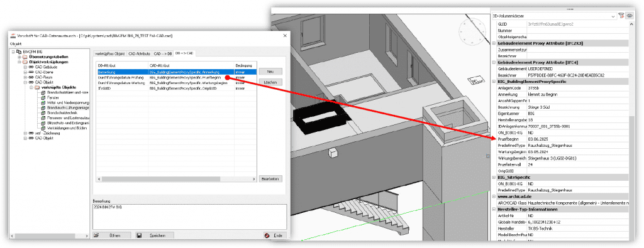Click the Löschen button

click(x=270, y=82)
